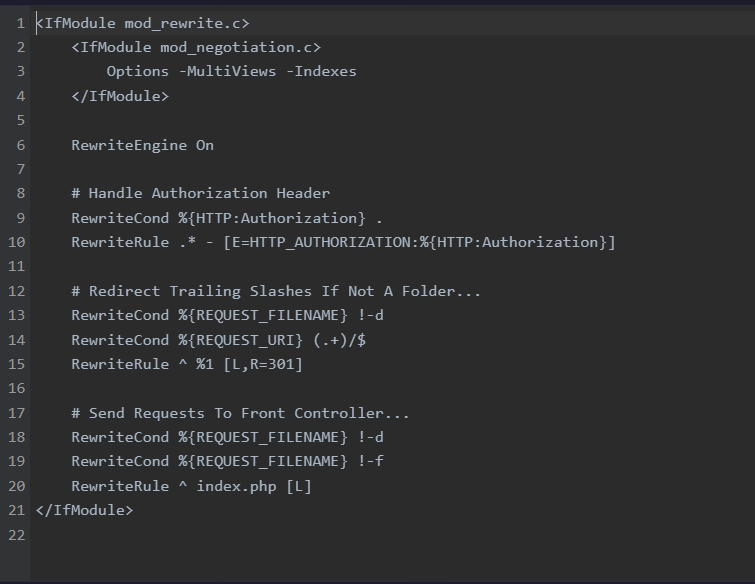Image resolution: width=755 pixels, height=584 pixels.
Task: Click the Redirect Trailing Slashes comment
Action: 276,291
